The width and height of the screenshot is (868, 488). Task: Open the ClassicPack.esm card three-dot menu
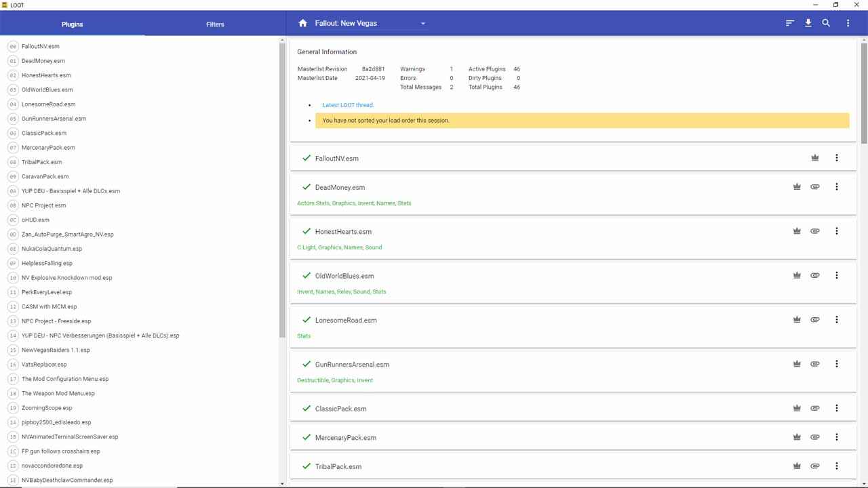point(836,408)
